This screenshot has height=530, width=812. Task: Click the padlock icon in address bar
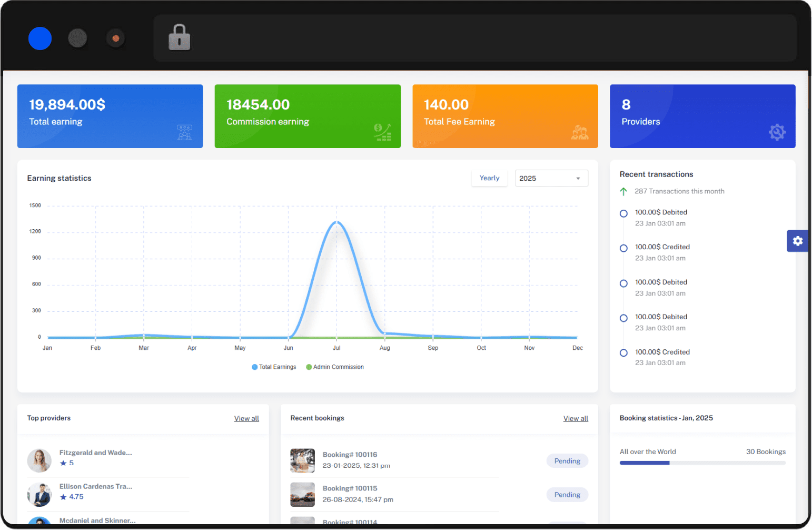click(x=179, y=38)
